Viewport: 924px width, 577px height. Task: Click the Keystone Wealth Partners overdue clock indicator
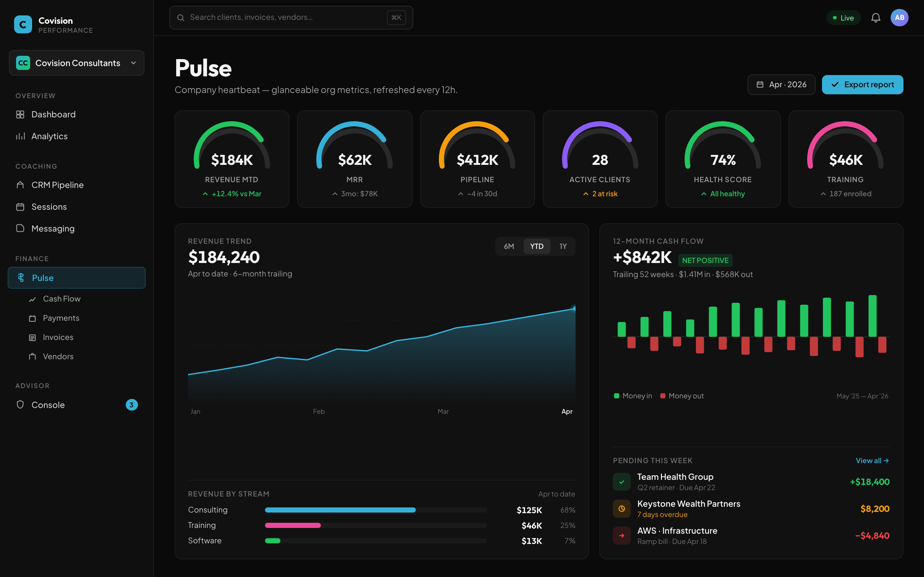622,508
